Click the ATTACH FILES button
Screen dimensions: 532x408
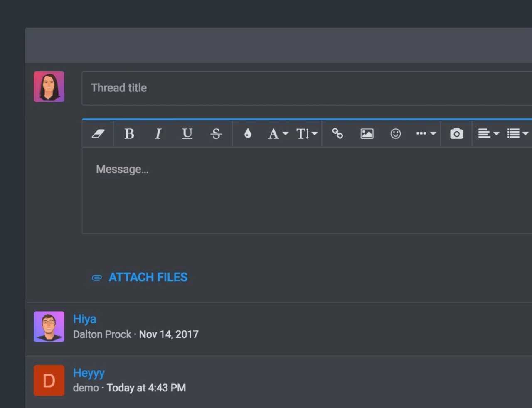tap(140, 277)
